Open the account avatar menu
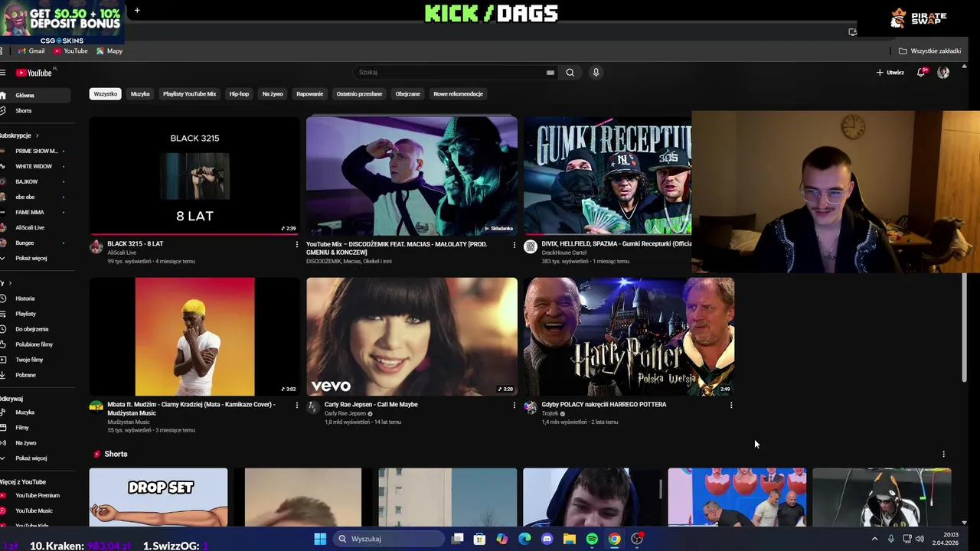This screenshot has height=551, width=980. [943, 73]
